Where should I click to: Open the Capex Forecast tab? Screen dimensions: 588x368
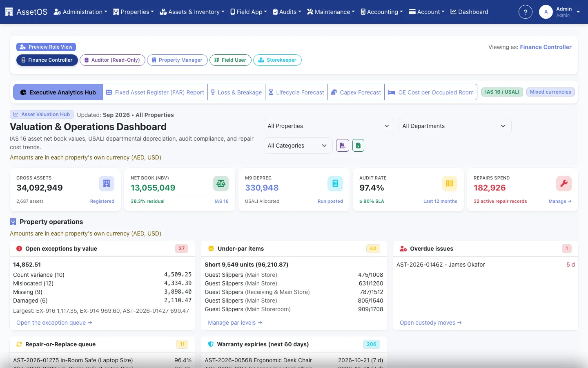[356, 92]
